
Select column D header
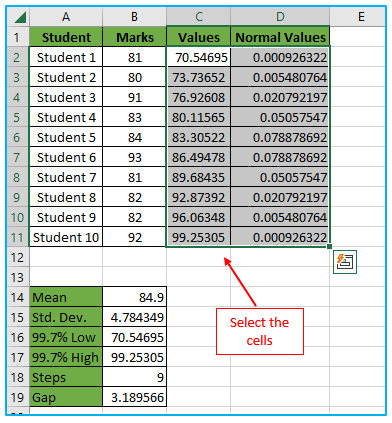[x=280, y=16]
